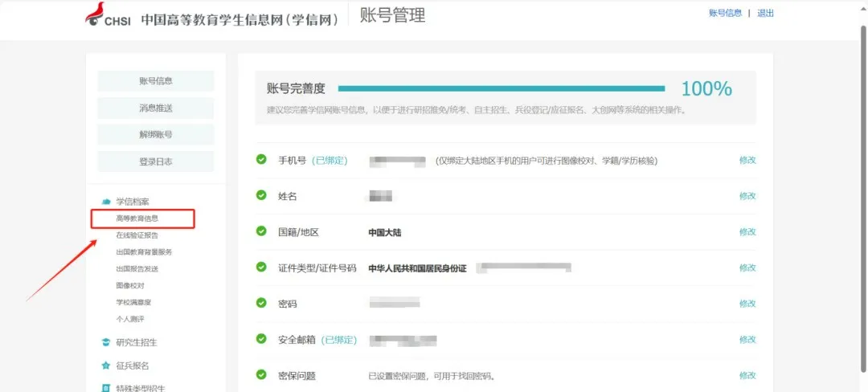Click 修改 for 安全邮箱

pyautogui.click(x=747, y=340)
